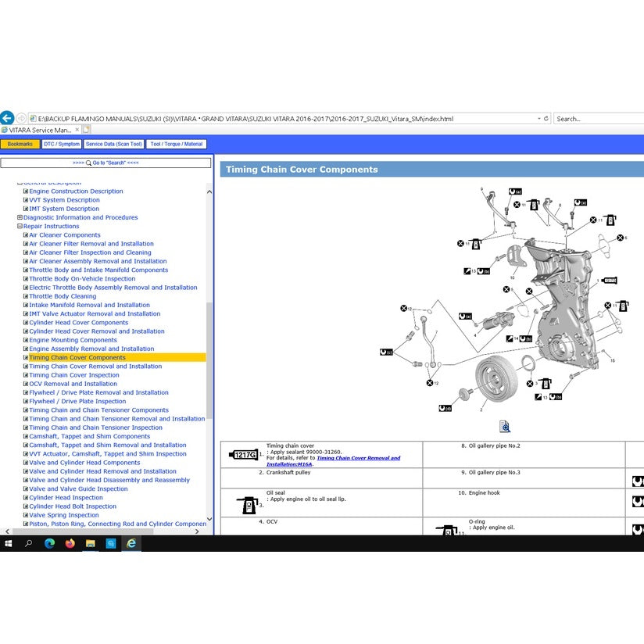Image resolution: width=644 pixels, height=644 pixels.
Task: Open File Explorer from the taskbar
Action: 90,543
